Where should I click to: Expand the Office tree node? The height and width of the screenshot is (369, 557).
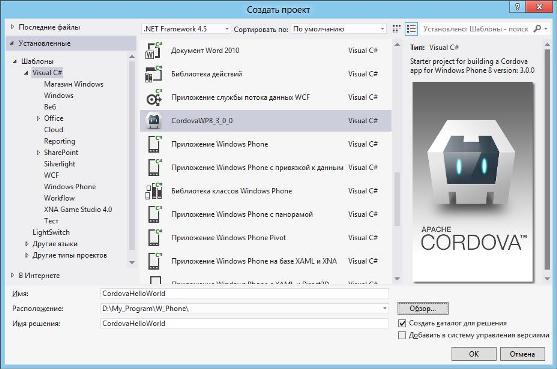[38, 118]
